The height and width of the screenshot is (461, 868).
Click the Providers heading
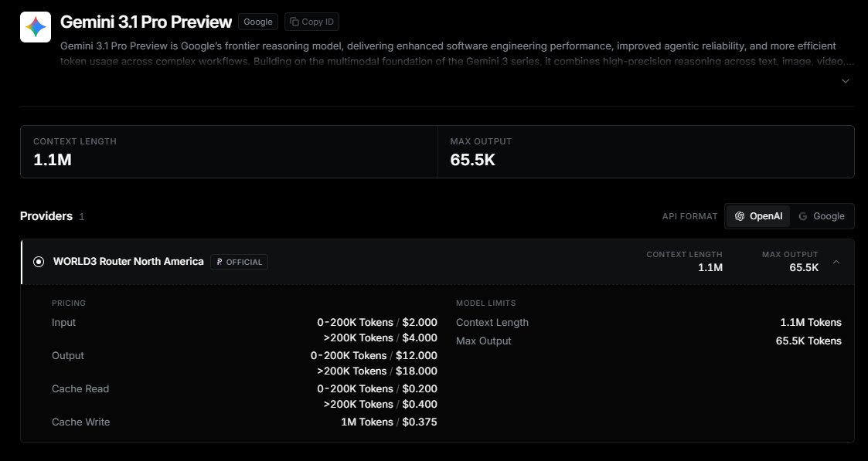click(46, 216)
